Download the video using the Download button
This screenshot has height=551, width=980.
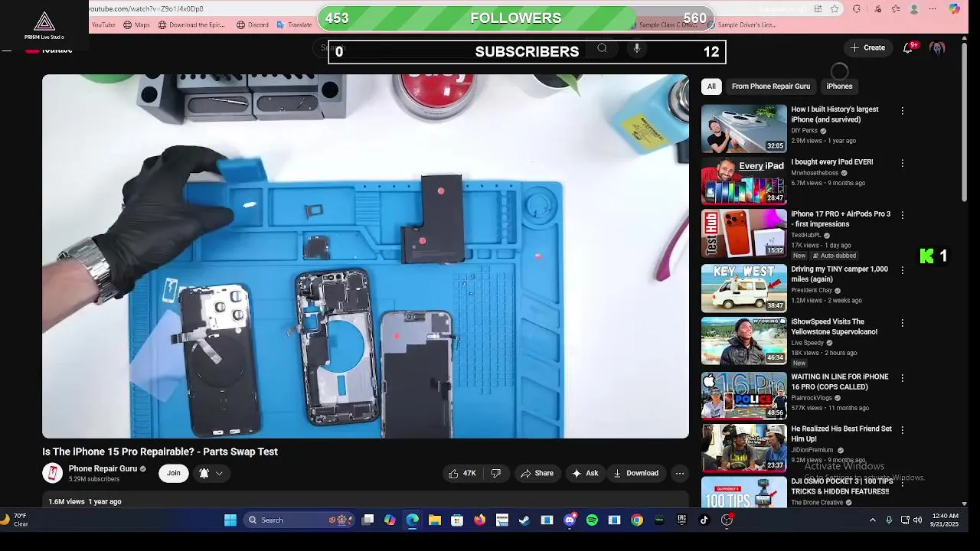[x=635, y=473]
